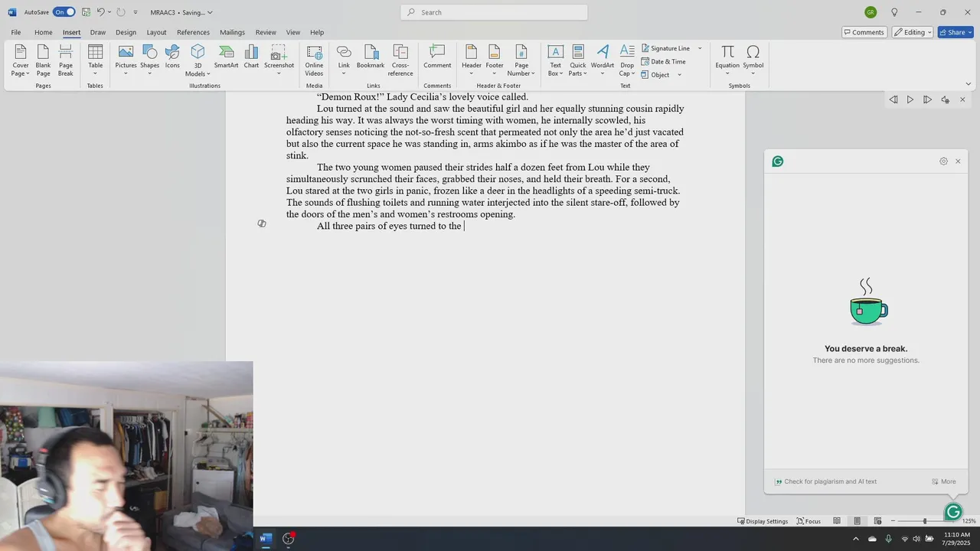Click the Search box
The width and height of the screenshot is (980, 551).
pos(494,12)
